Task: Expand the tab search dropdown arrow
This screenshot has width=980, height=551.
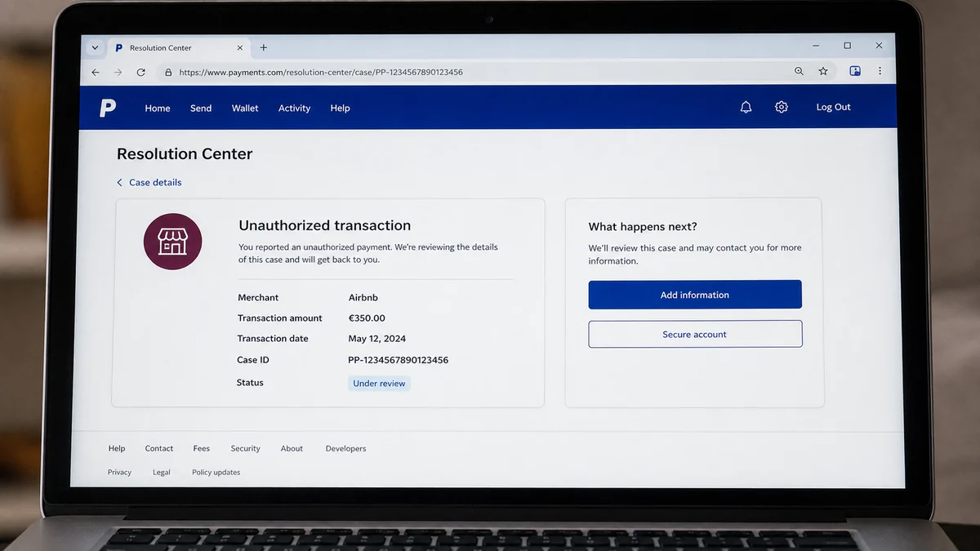Action: (95, 47)
